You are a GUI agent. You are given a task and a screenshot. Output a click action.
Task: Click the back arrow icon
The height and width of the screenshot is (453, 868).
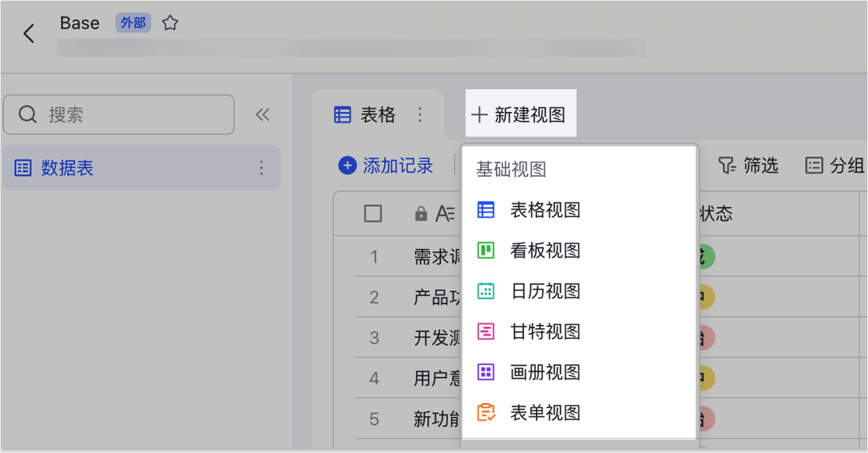click(28, 33)
